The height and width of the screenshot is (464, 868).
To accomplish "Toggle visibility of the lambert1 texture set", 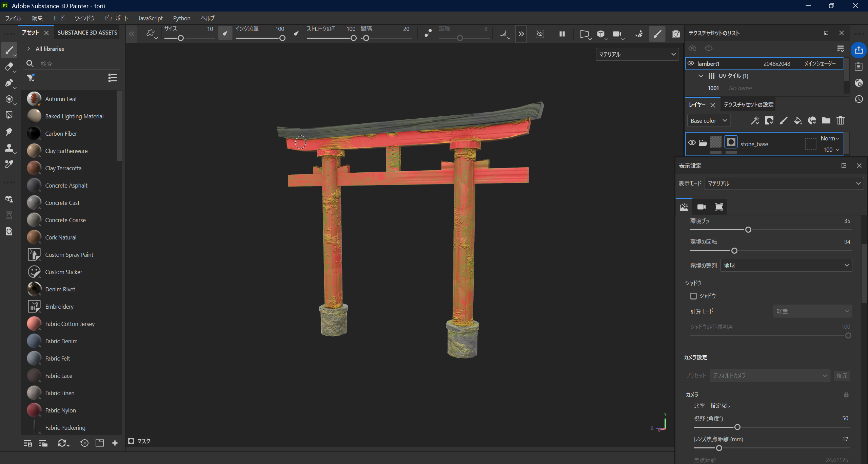I will coord(691,63).
